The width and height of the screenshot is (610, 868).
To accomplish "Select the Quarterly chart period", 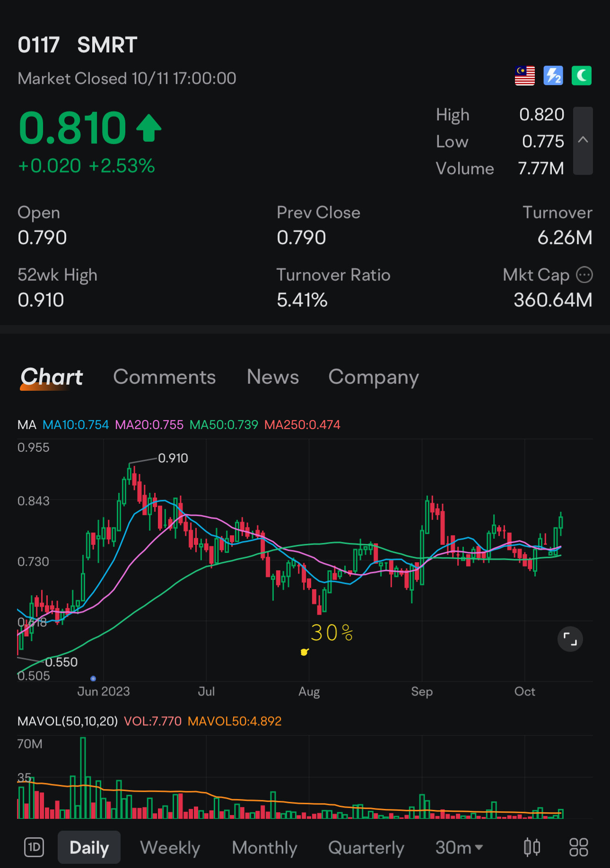I will pos(366,848).
